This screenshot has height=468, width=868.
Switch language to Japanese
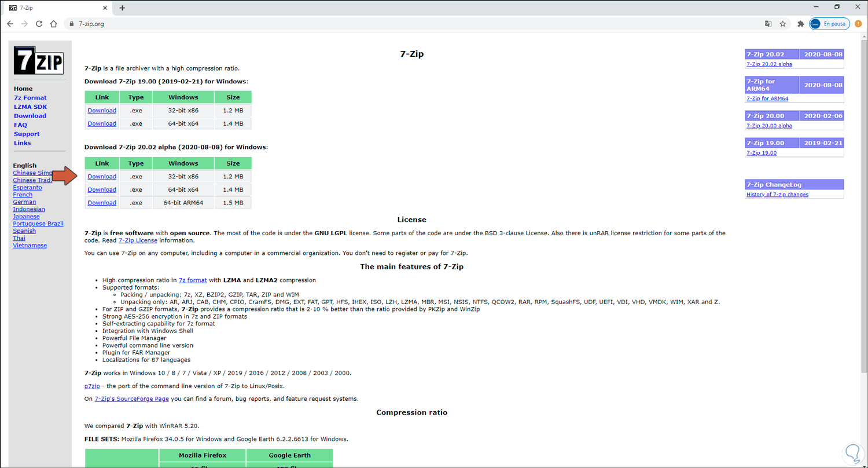(x=26, y=217)
